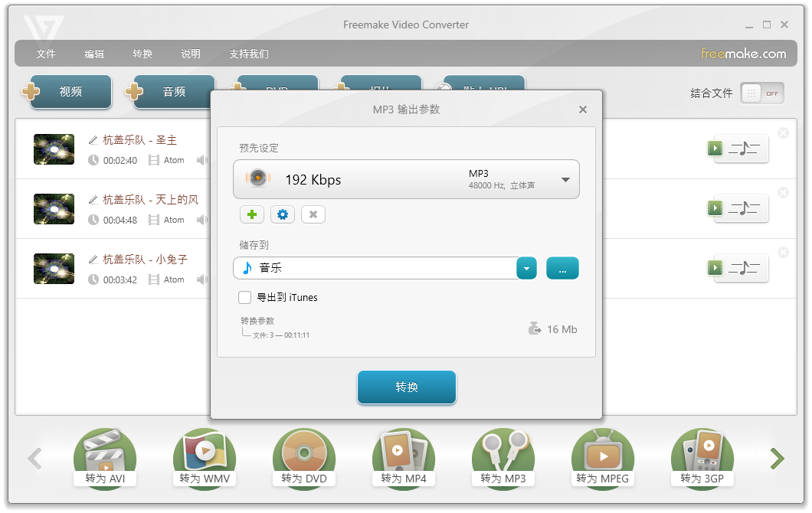Image resolution: width=812 pixels, height=513 pixels.
Task: Click the 转换 button to start converting
Action: coord(406,387)
